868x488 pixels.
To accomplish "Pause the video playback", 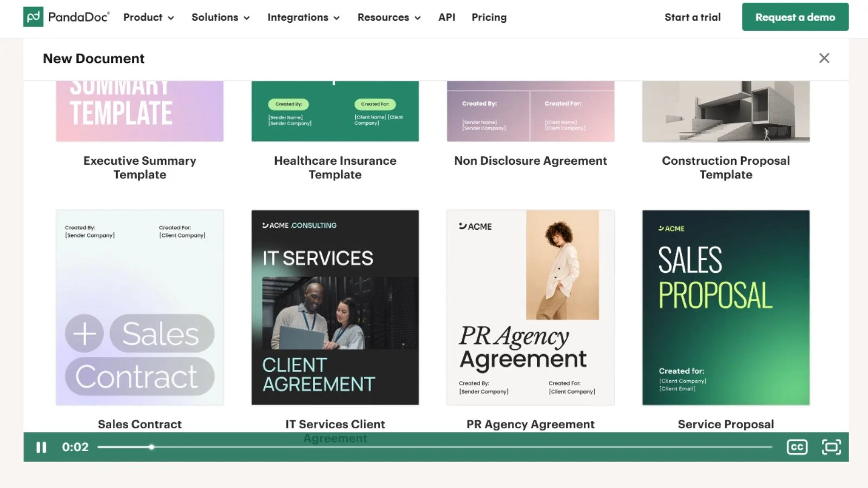I will coord(41,447).
